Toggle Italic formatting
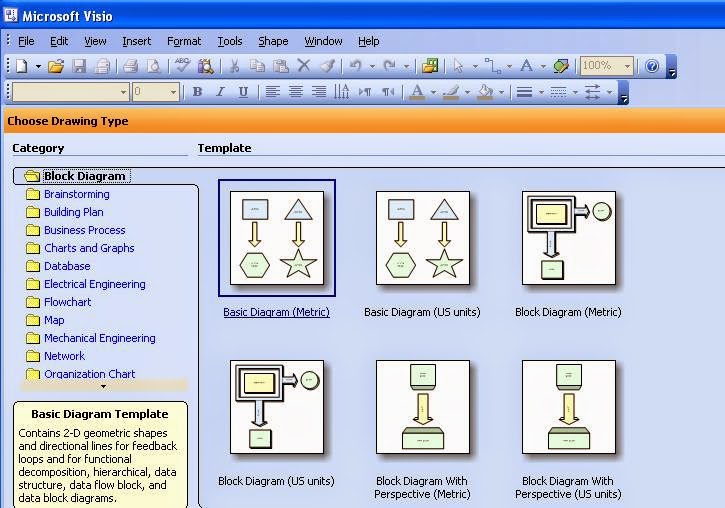725x508 pixels. click(x=221, y=92)
